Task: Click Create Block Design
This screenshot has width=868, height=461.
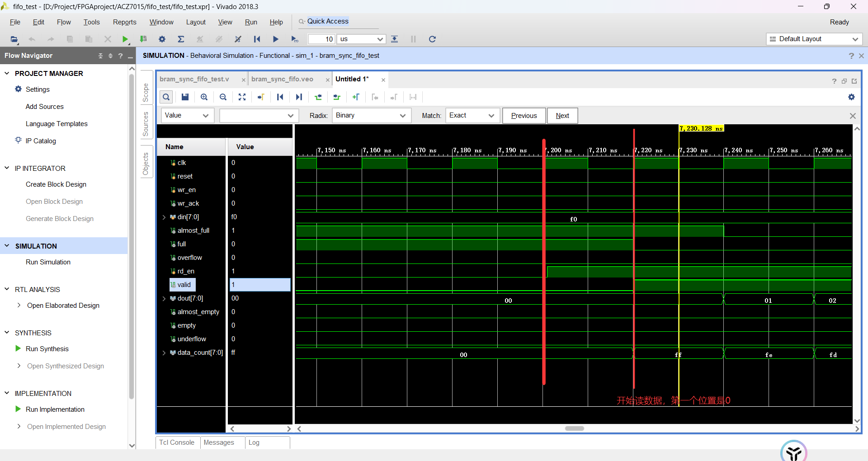Action: [x=56, y=184]
